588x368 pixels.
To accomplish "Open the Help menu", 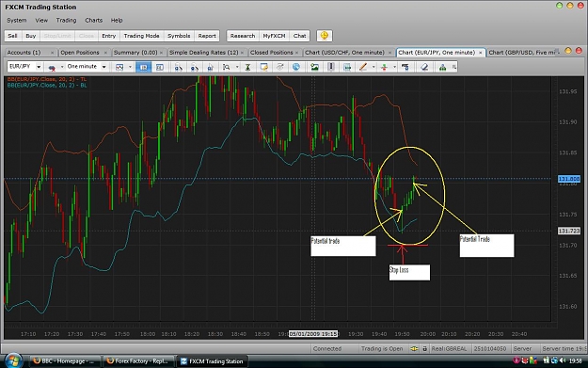I will [x=117, y=21].
